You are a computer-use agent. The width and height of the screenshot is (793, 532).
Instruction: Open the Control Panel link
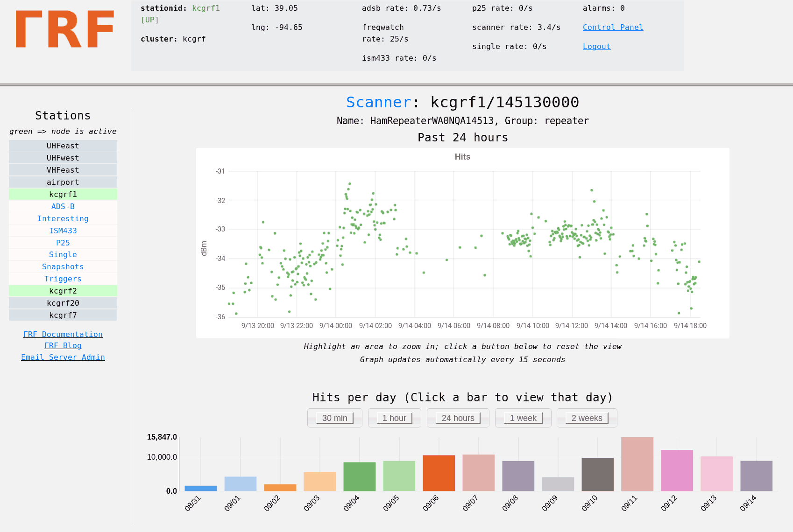[x=613, y=27]
